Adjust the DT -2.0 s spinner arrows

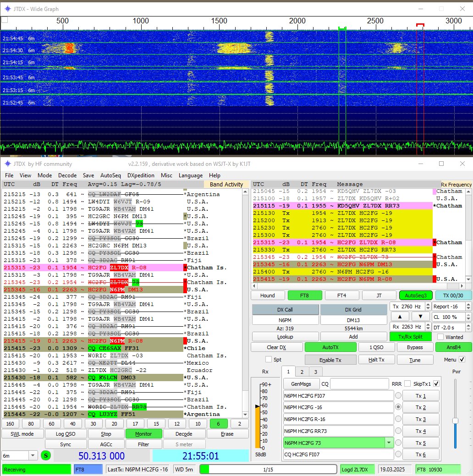tap(468, 327)
